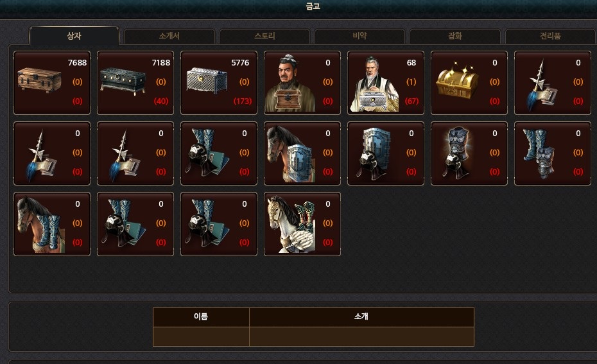This screenshot has height=364, width=597.
Task: Switch to the 소개서 tab
Action: 169,36
